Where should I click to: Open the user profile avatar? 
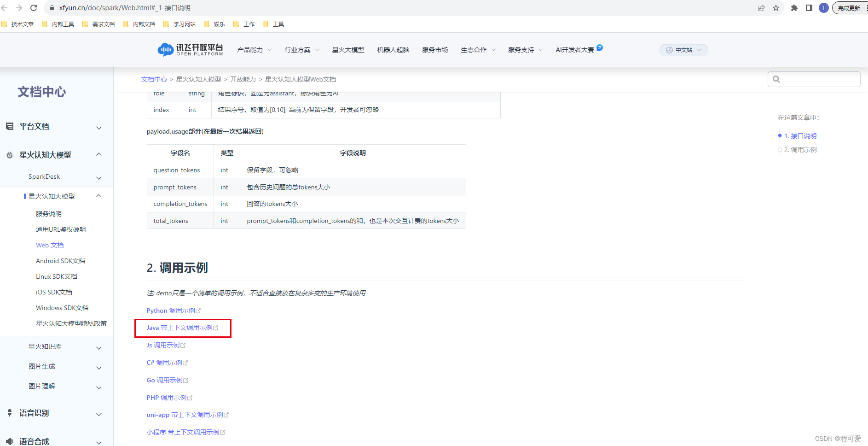[x=824, y=8]
